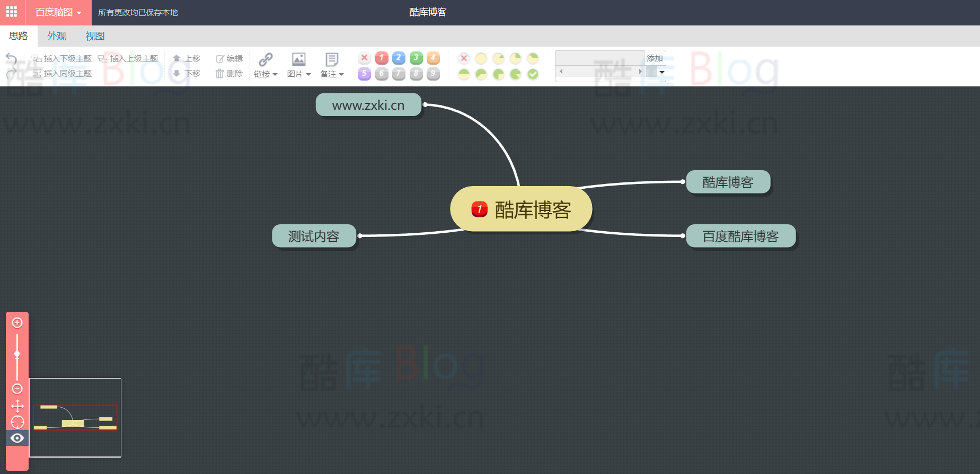The height and width of the screenshot is (474, 980).
Task: Set priority 4 orange icon
Action: point(434,58)
